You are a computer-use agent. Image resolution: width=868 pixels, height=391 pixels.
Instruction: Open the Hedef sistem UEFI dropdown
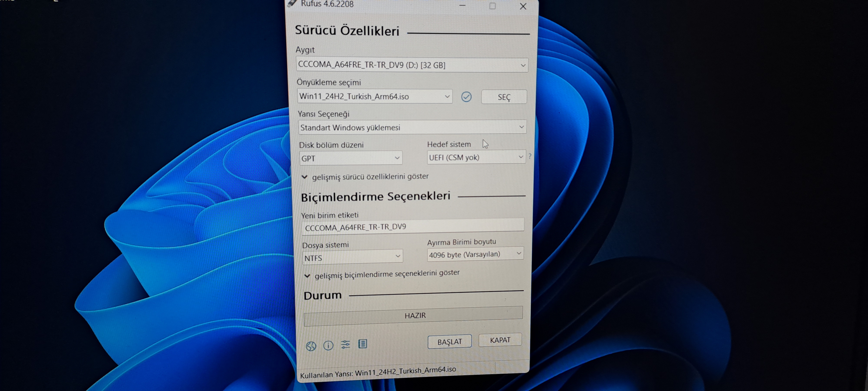[x=476, y=157]
